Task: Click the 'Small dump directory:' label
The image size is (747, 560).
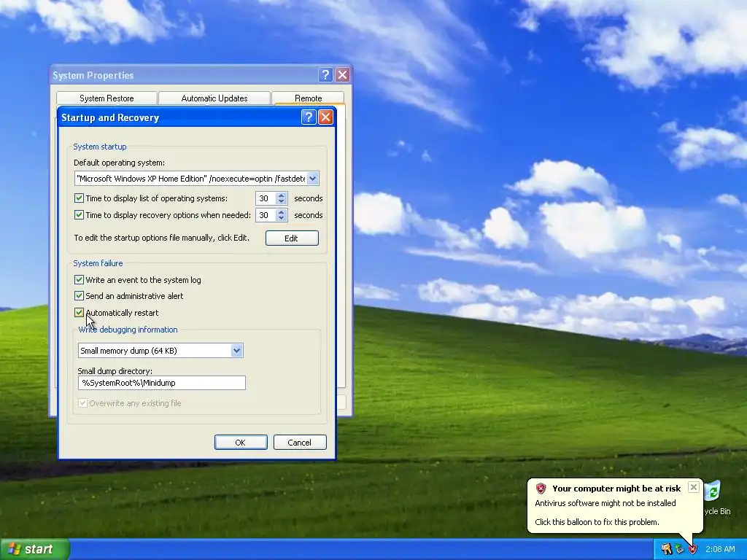Action: 115,371
